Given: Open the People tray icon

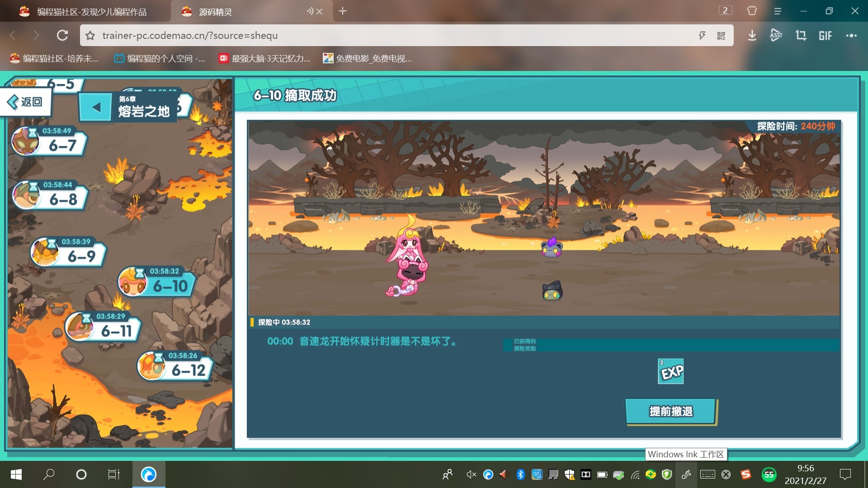Looking at the screenshot, I should (448, 474).
